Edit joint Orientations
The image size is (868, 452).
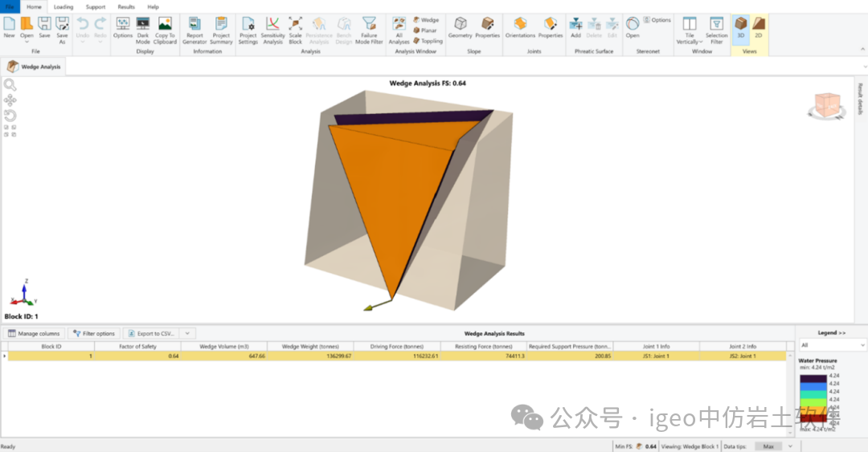pyautogui.click(x=520, y=27)
